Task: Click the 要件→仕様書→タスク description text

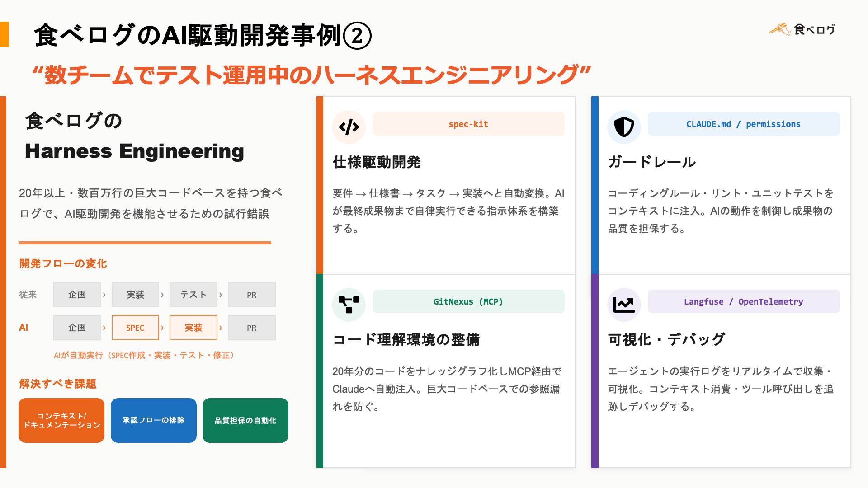Action: (x=448, y=211)
